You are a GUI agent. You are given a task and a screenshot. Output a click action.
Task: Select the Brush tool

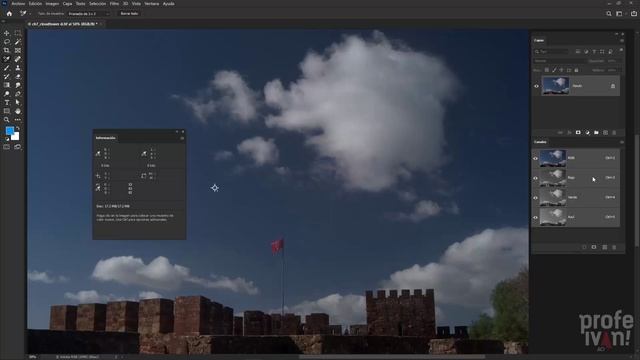click(7, 68)
